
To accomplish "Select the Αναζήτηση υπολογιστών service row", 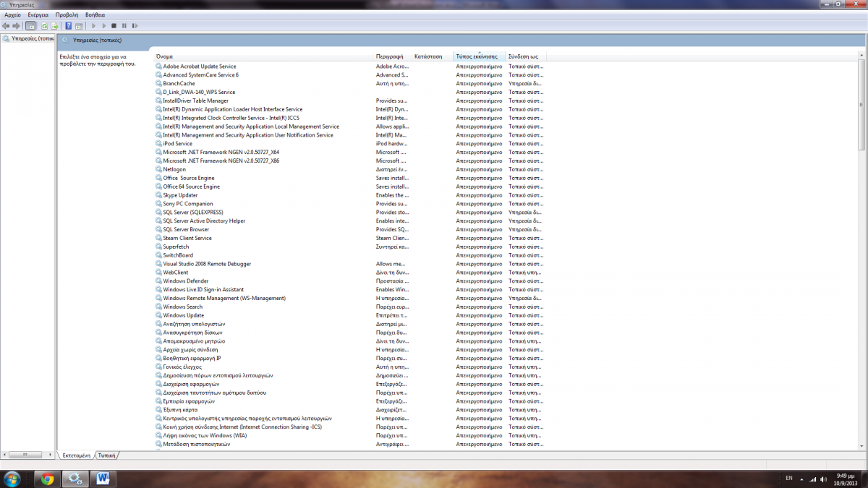I will click(349, 324).
